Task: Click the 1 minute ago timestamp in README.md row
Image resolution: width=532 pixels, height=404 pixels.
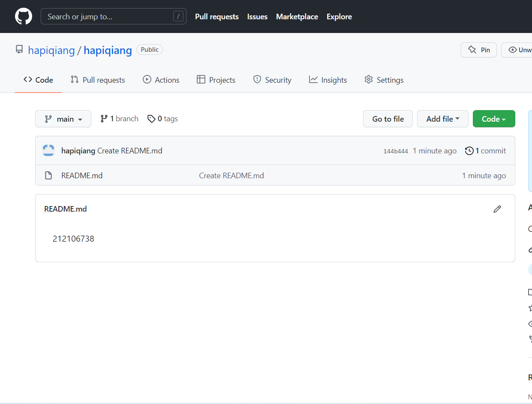Action: pyautogui.click(x=484, y=176)
